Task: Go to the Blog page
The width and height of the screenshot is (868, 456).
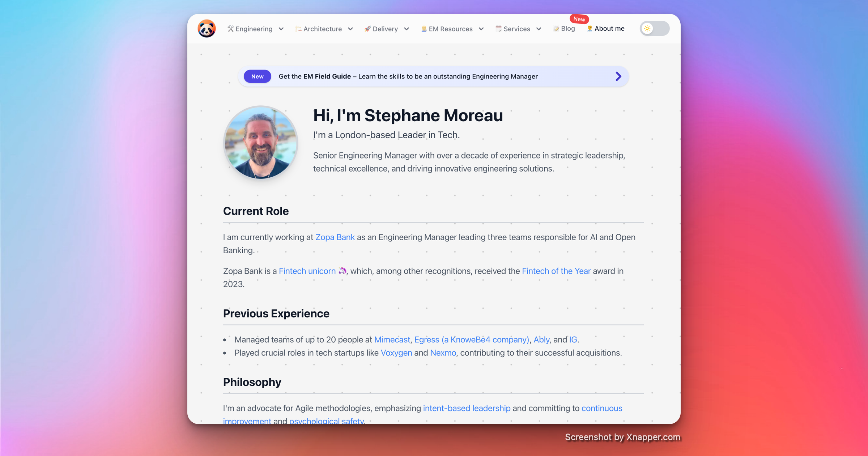Action: [x=564, y=29]
